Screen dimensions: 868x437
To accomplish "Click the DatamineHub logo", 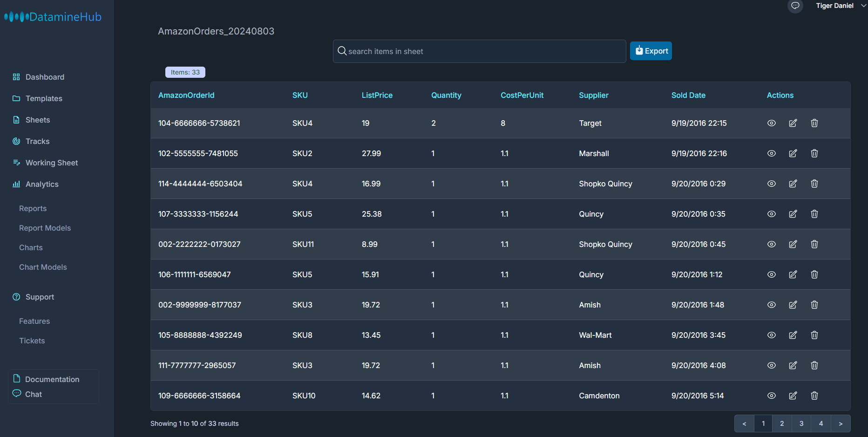I will coord(53,17).
